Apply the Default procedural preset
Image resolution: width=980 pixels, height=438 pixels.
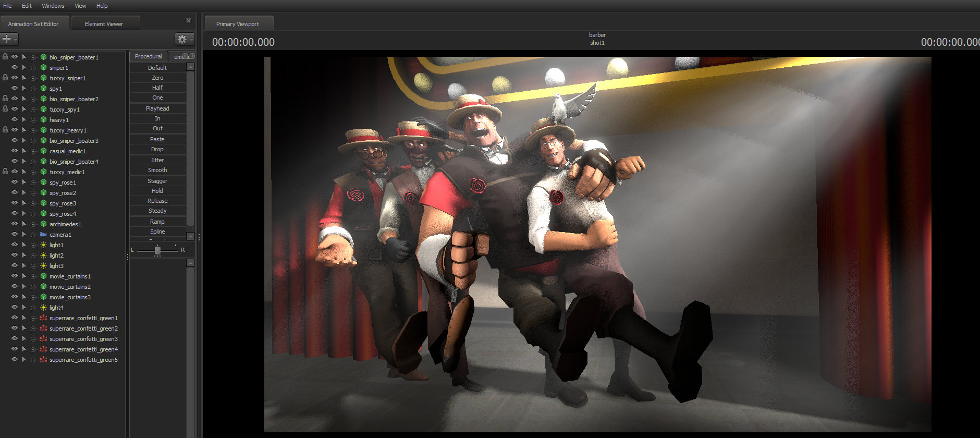(x=157, y=68)
